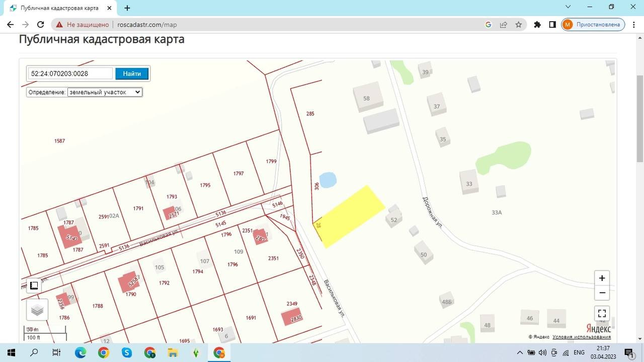Open the tab search chevron dropdown
Viewport: 644px width, 362px height.
[568, 7]
